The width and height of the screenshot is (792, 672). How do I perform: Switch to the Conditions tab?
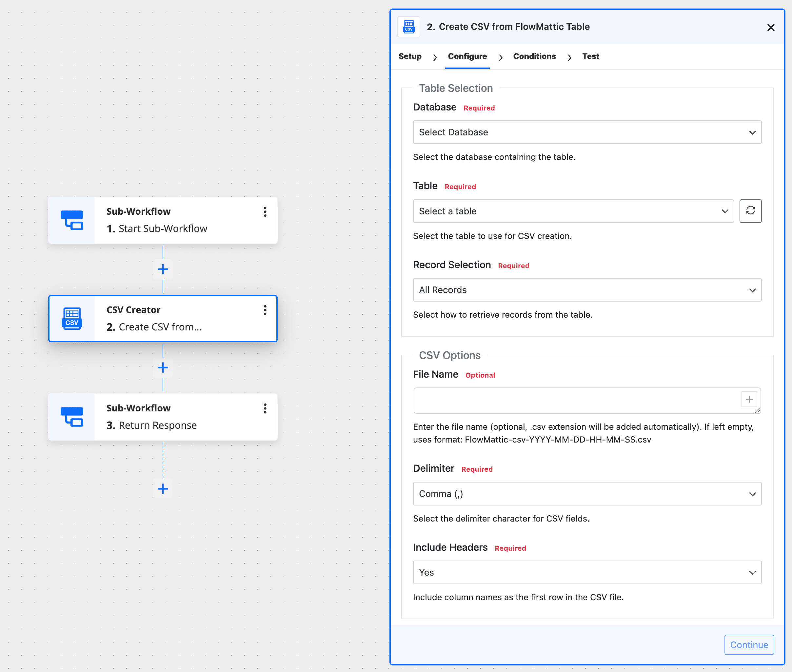click(x=534, y=56)
